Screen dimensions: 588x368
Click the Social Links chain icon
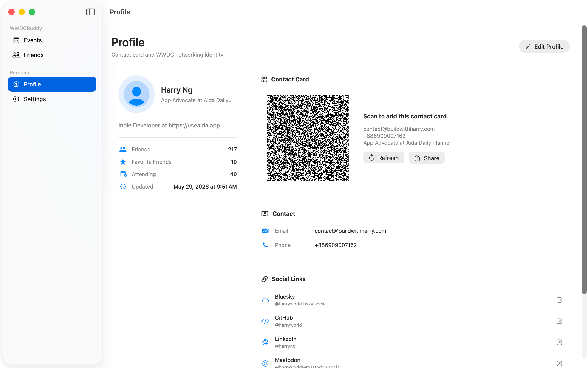tap(264, 279)
